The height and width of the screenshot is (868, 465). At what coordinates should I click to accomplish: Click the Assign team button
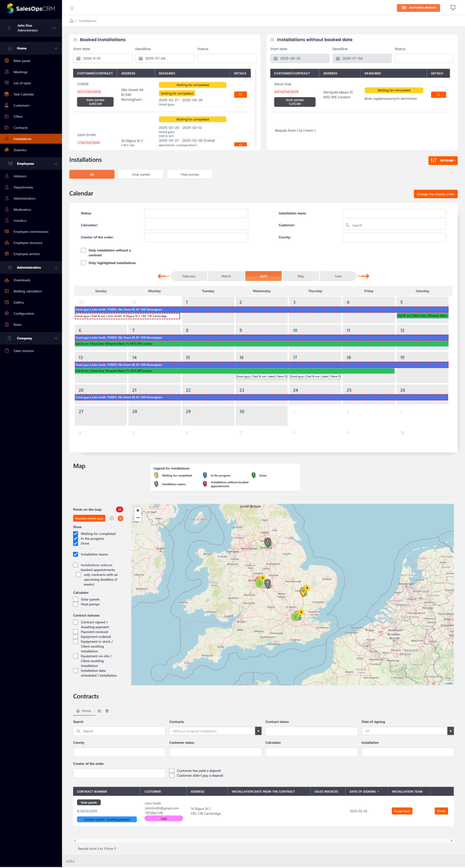(402, 811)
